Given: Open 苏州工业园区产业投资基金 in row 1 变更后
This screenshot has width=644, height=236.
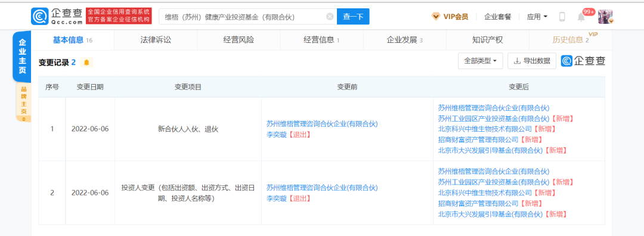Looking at the screenshot, I should coord(493,119).
